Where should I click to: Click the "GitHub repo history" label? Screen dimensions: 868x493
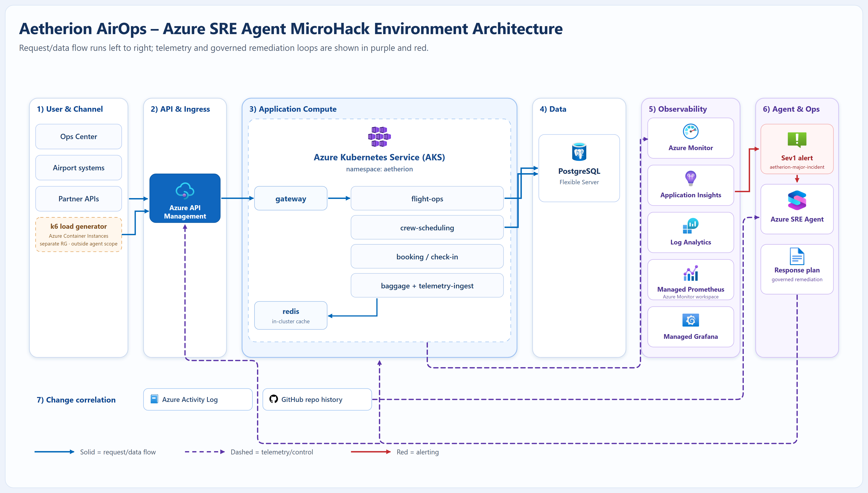tap(312, 399)
